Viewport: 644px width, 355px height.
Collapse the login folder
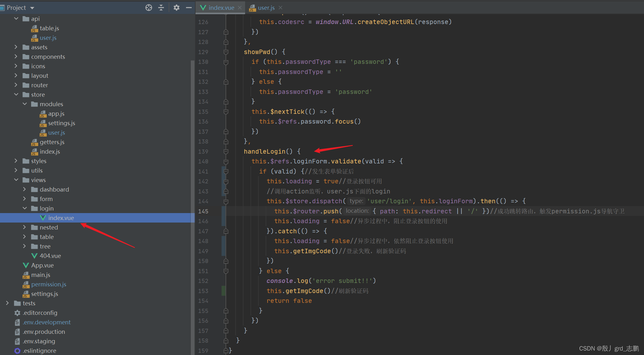coord(25,208)
